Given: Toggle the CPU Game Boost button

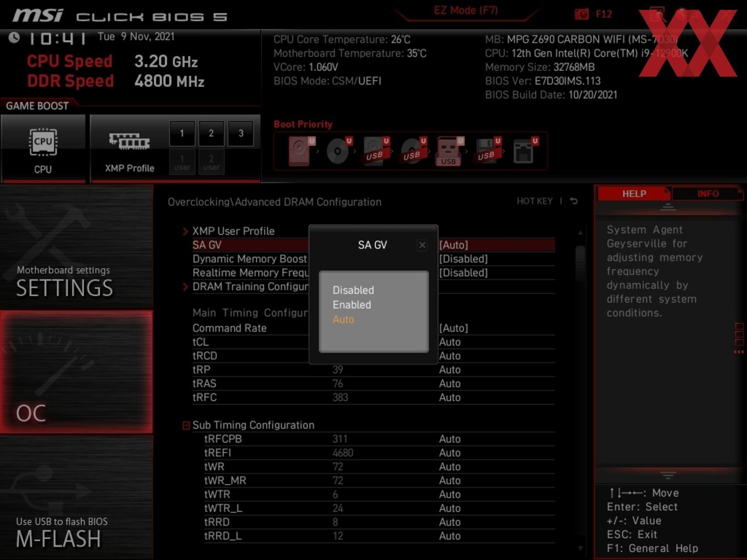Looking at the screenshot, I should coord(43,148).
